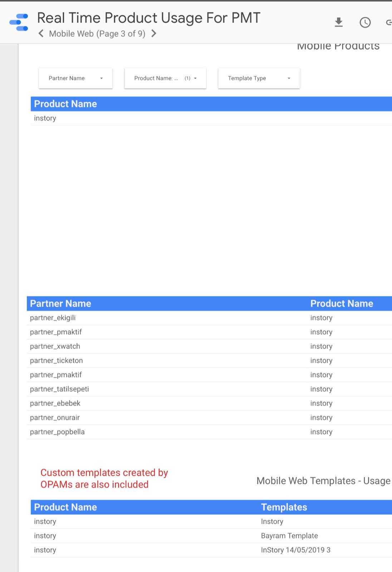Open the Product Name filter dropdown

click(x=165, y=78)
